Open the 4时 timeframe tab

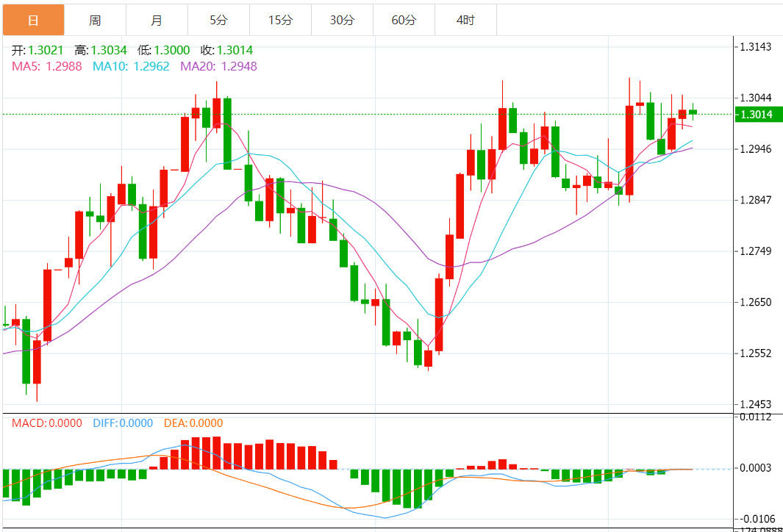tap(466, 20)
